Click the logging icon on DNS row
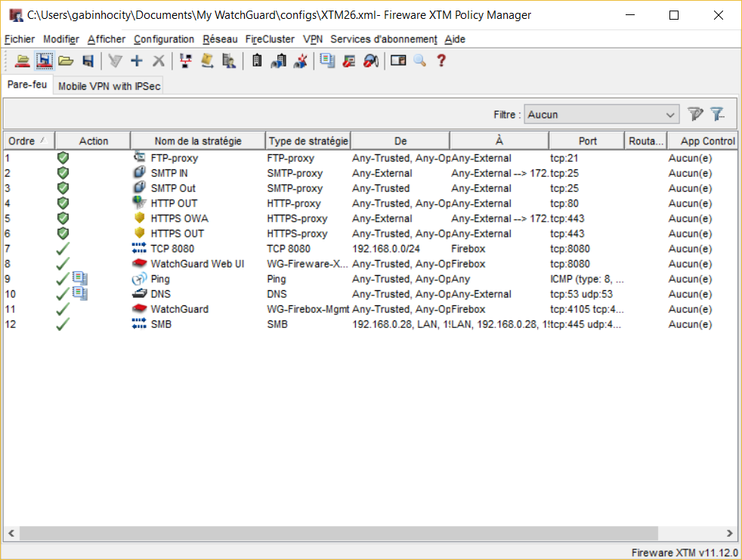The height and width of the screenshot is (560, 742). (80, 293)
